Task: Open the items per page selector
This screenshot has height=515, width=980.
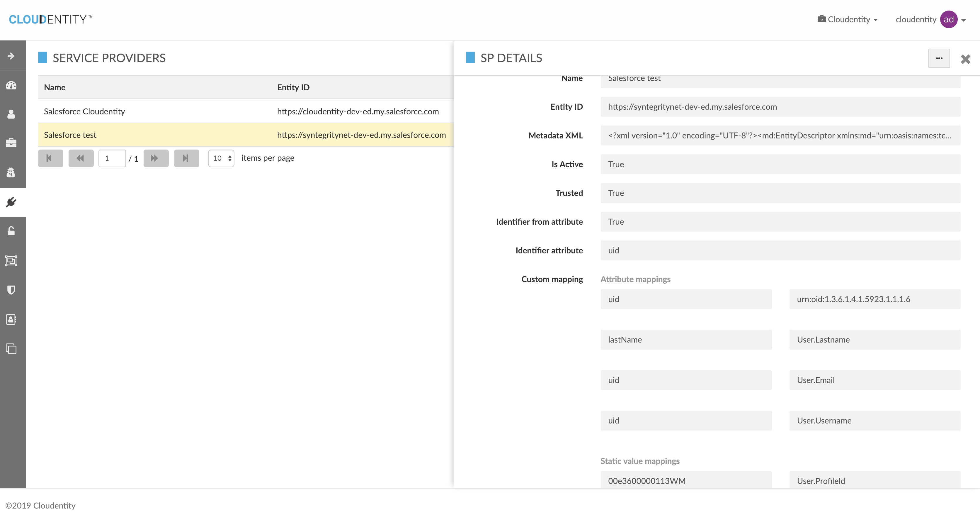Action: [x=221, y=158]
